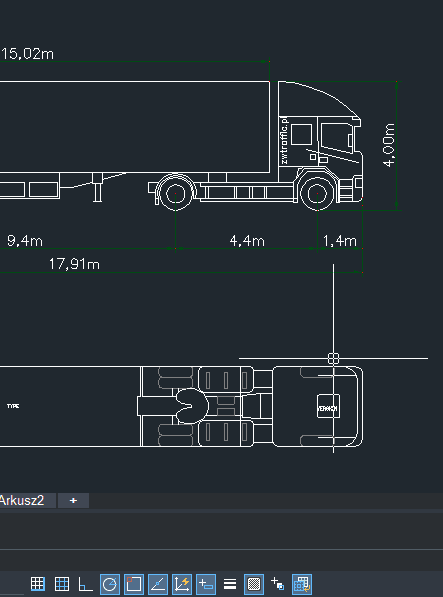The height and width of the screenshot is (597, 443).
Task: Toggle Ortho mode right-angle icon
Action: [x=85, y=584]
